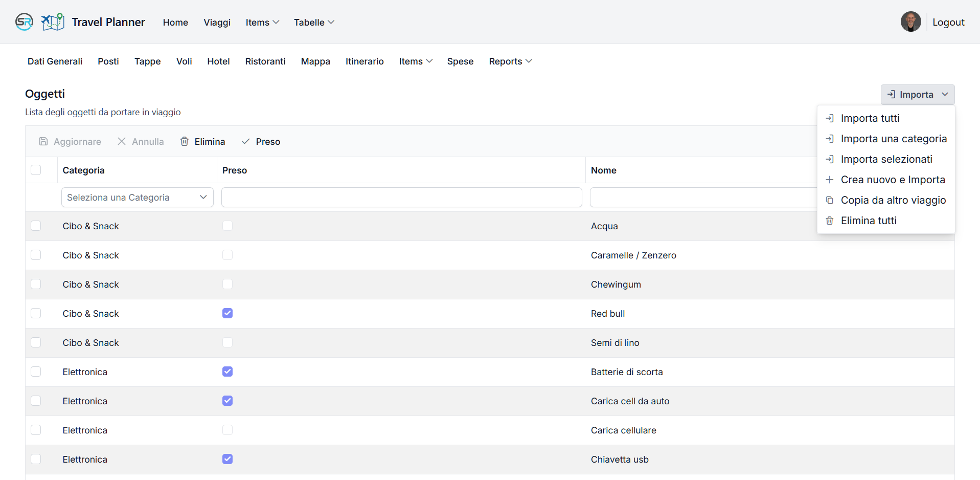Click the trash icon beside Elimina tutti

pos(830,221)
